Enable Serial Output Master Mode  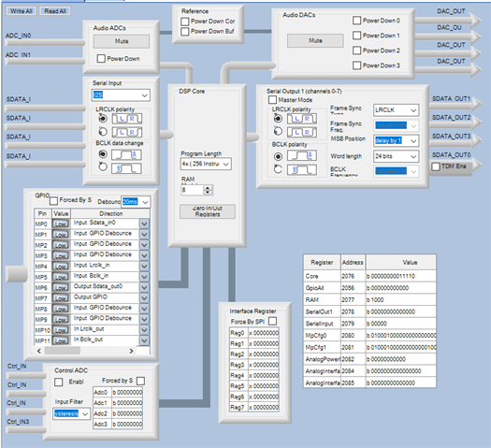tap(272, 100)
